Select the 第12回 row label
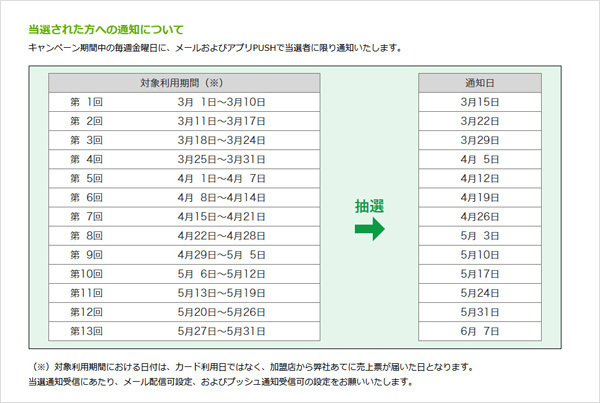This screenshot has width=600, height=403. [x=86, y=312]
